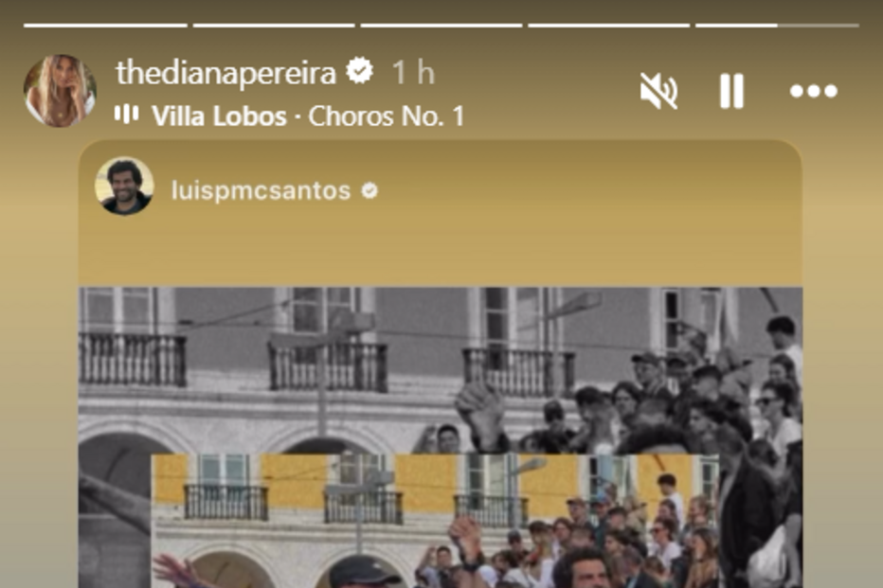The height and width of the screenshot is (588, 883).
Task: Click the verified badge beside thedianapereira
Action: [x=359, y=72]
